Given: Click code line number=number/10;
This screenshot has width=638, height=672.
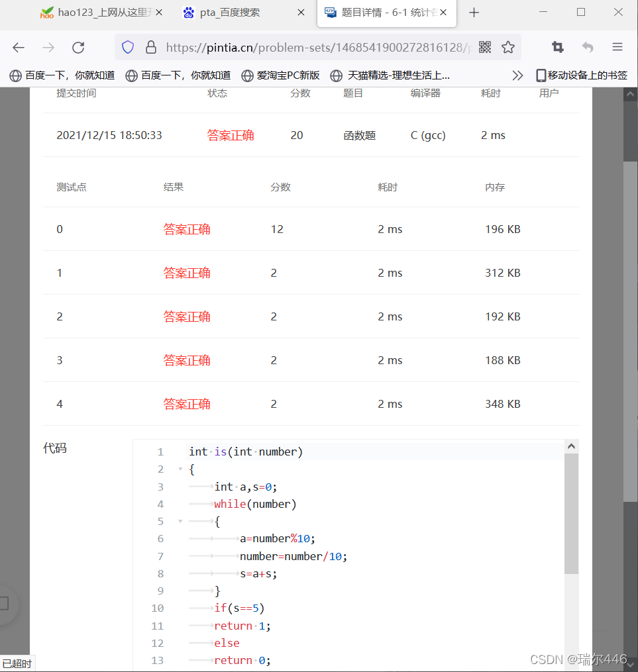Looking at the screenshot, I should pos(293,556).
